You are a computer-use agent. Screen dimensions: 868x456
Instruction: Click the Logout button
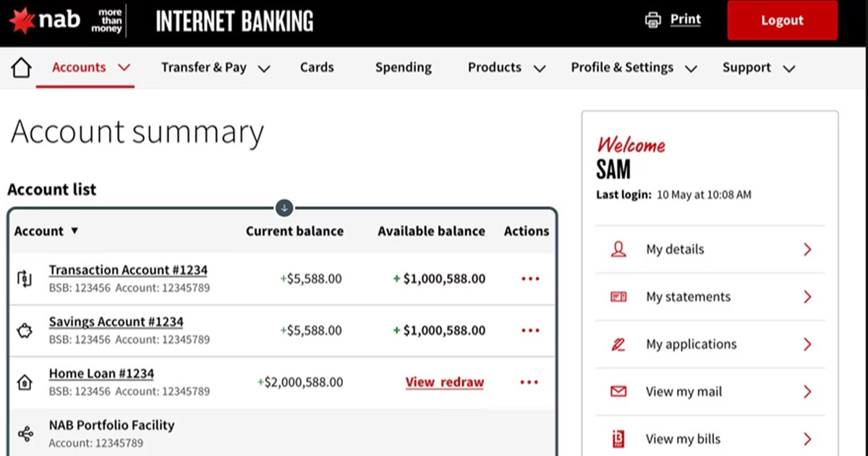(x=782, y=20)
